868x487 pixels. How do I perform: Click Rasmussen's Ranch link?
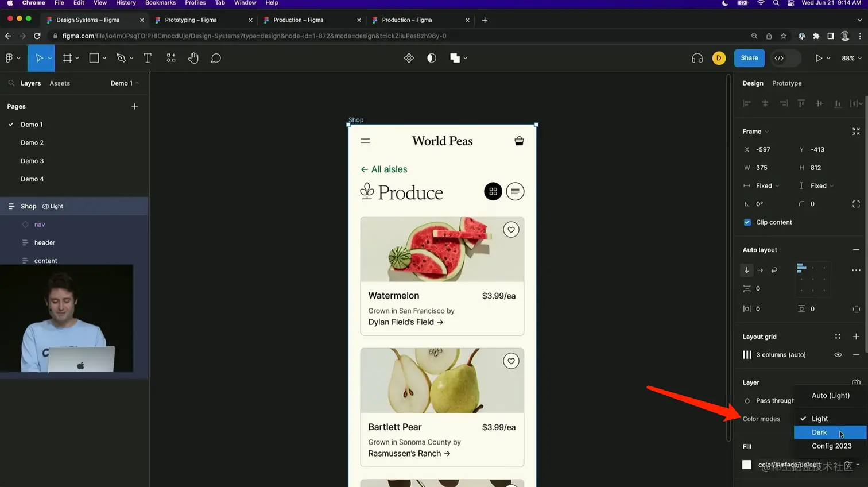point(409,454)
